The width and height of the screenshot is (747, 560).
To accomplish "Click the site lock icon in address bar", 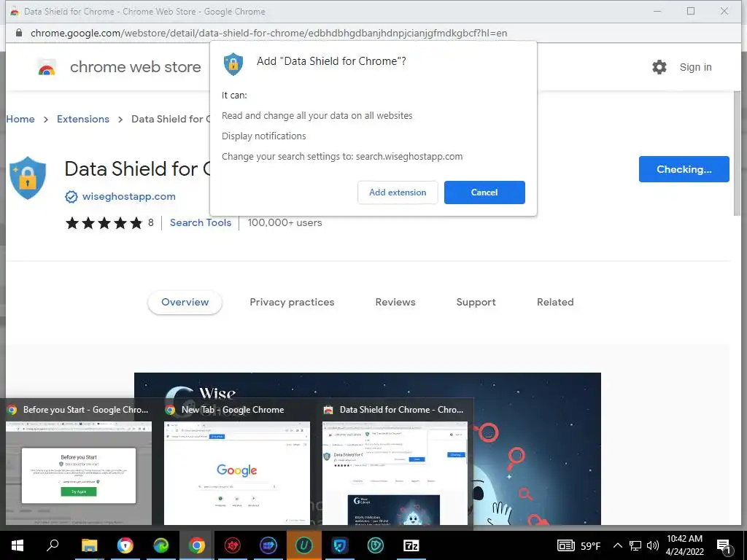I will click(x=18, y=33).
